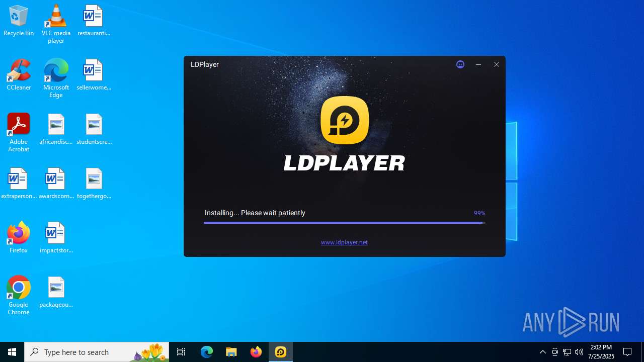Open the network status tray icon
Viewport: 644px width, 362px height.
567,352
